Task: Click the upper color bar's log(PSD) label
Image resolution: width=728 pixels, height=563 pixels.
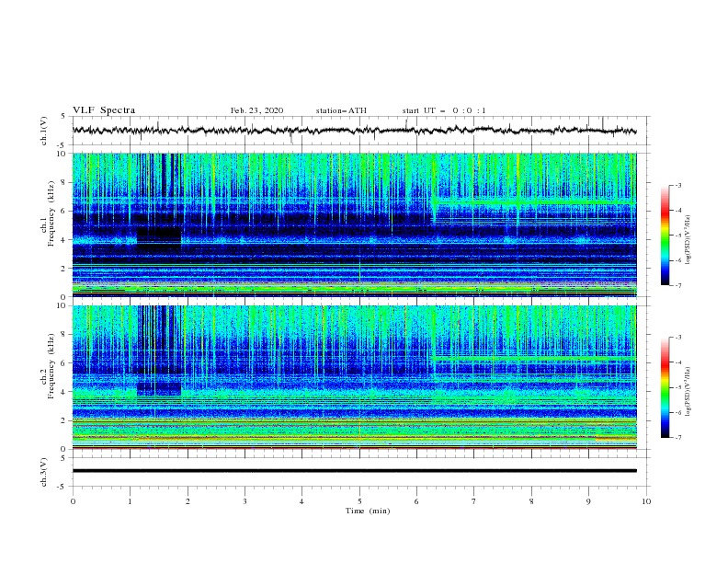Action: [688, 240]
